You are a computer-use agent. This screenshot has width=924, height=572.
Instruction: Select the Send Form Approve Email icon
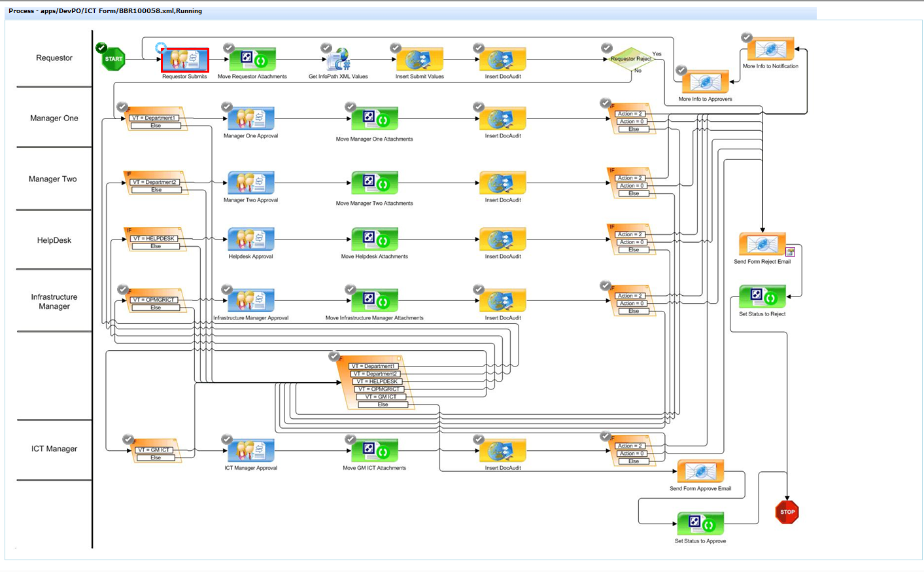[x=700, y=471]
